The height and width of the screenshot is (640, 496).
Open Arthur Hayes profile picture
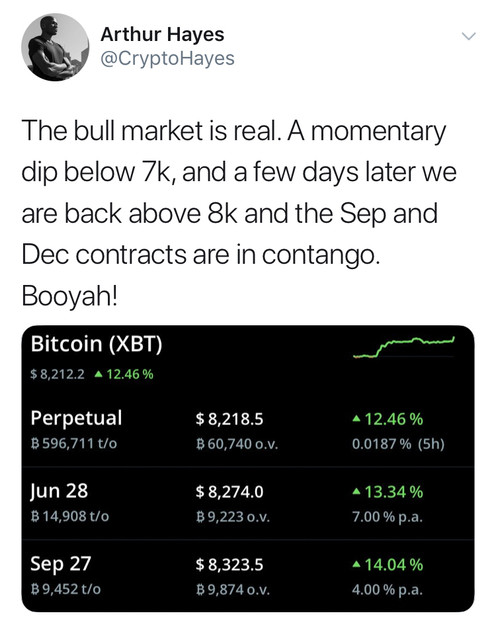(55, 47)
